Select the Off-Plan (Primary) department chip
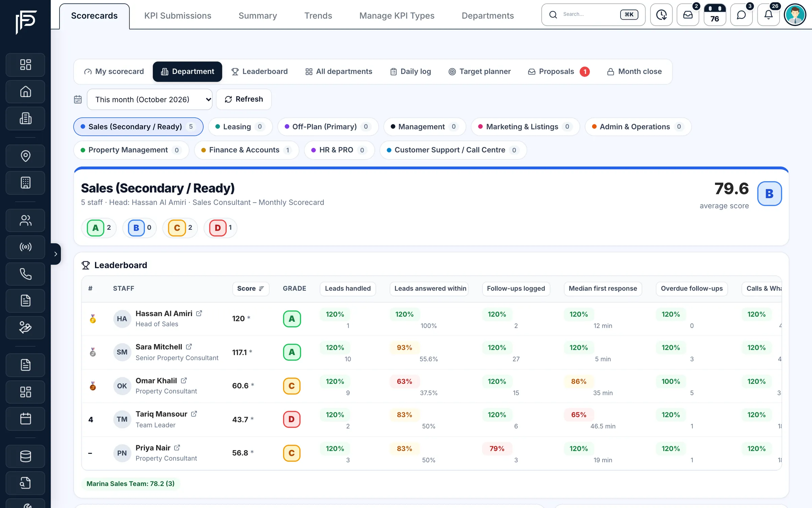The width and height of the screenshot is (812, 508). [328, 127]
